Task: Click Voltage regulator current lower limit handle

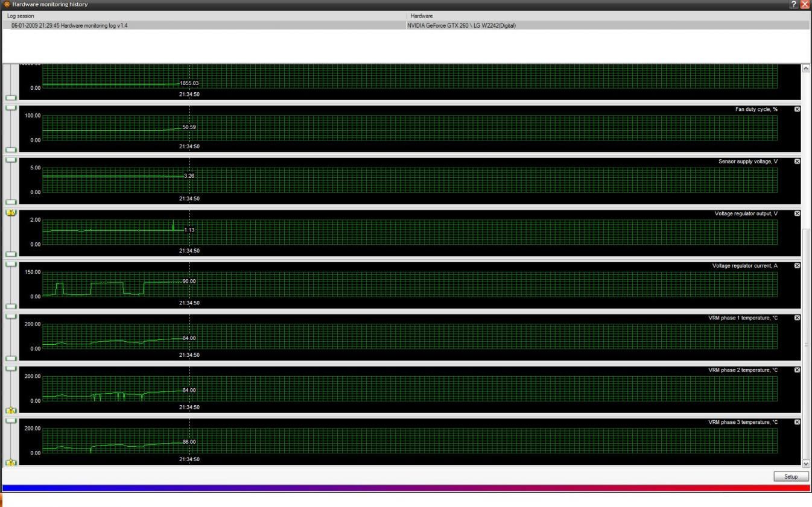Action: [x=11, y=306]
